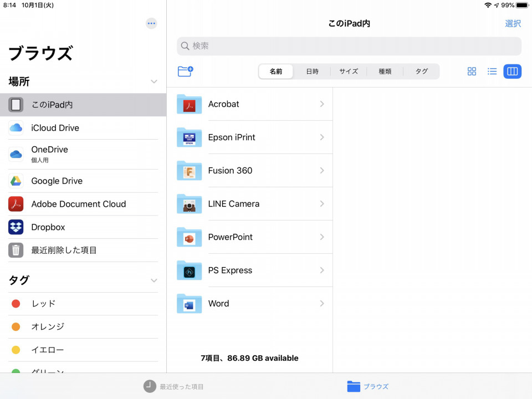The image size is (532, 399).
Task: Switch to list view
Action: [492, 71]
